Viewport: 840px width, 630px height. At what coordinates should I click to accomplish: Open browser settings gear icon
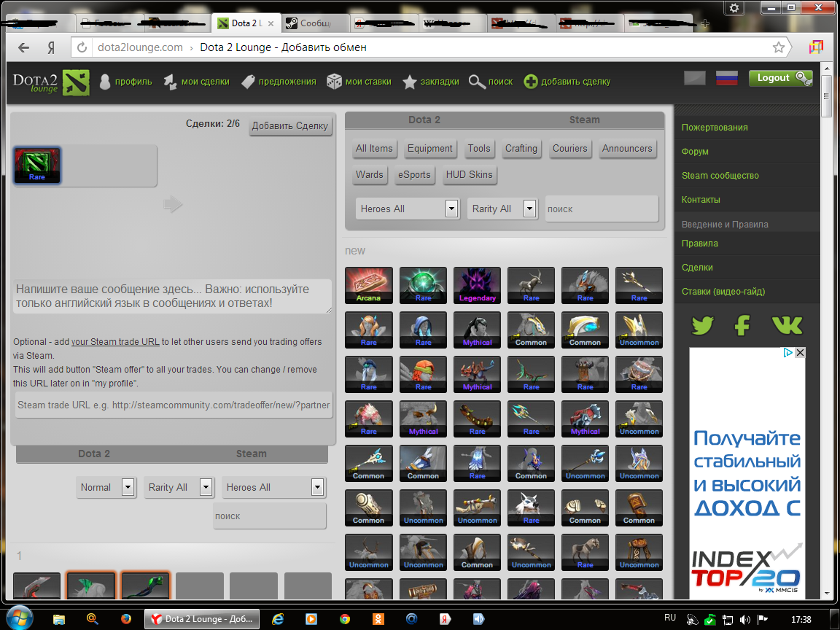coord(734,7)
